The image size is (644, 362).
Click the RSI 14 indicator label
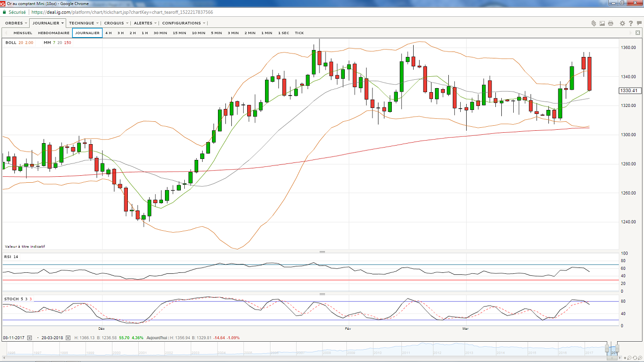click(11, 257)
